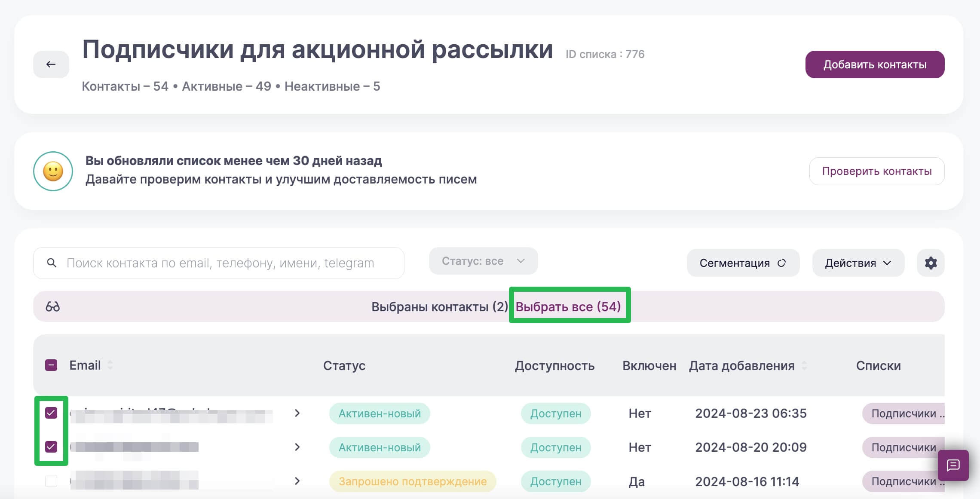Uncheck contact added 2024-08-23 06:35
980x499 pixels.
[51, 413]
